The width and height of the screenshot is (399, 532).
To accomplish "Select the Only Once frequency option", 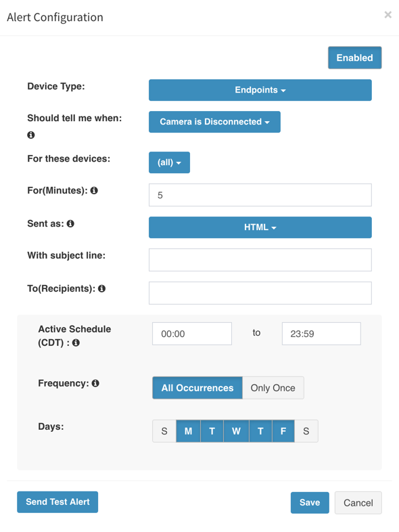I will (x=273, y=388).
